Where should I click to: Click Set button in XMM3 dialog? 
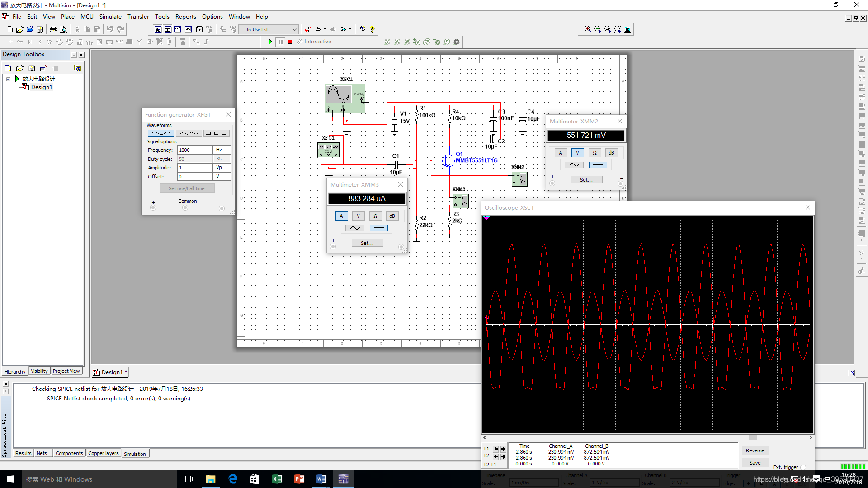coord(367,243)
